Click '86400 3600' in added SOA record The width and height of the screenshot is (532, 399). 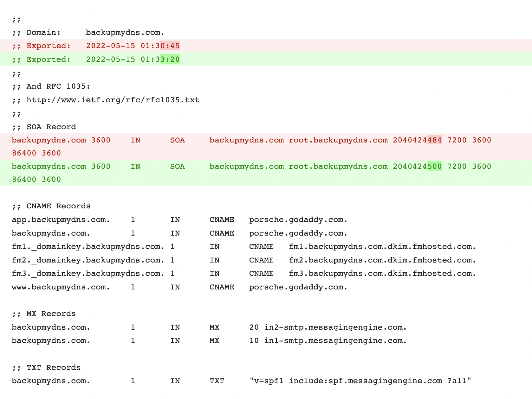click(36, 179)
